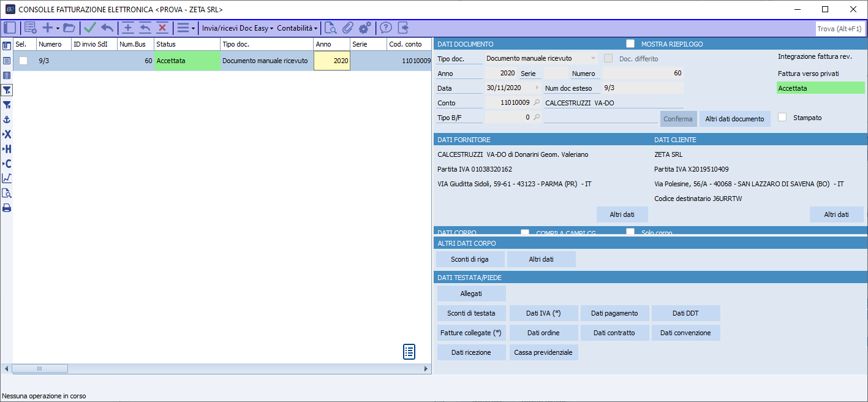Click the sidebar page preview magnifier icon
This screenshot has height=402, width=868.
7,193
